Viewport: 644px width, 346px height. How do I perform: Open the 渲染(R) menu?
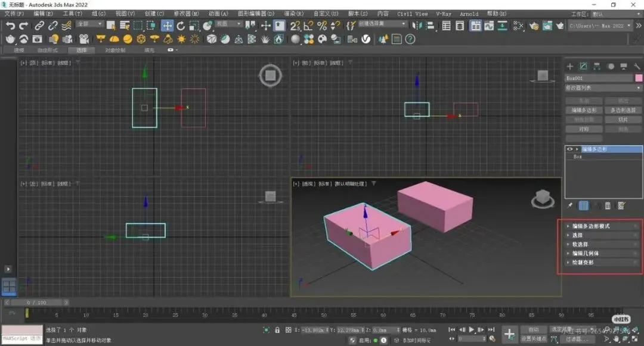coord(293,14)
